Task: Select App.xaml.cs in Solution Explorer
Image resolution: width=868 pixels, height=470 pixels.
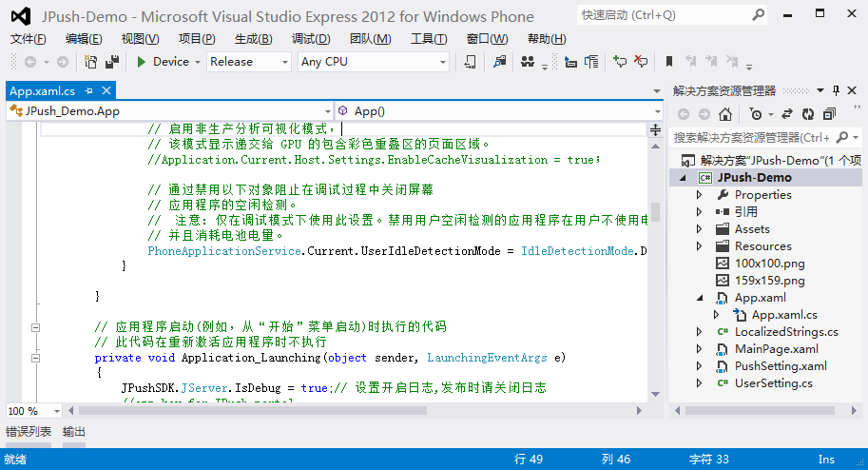Action: [784, 315]
